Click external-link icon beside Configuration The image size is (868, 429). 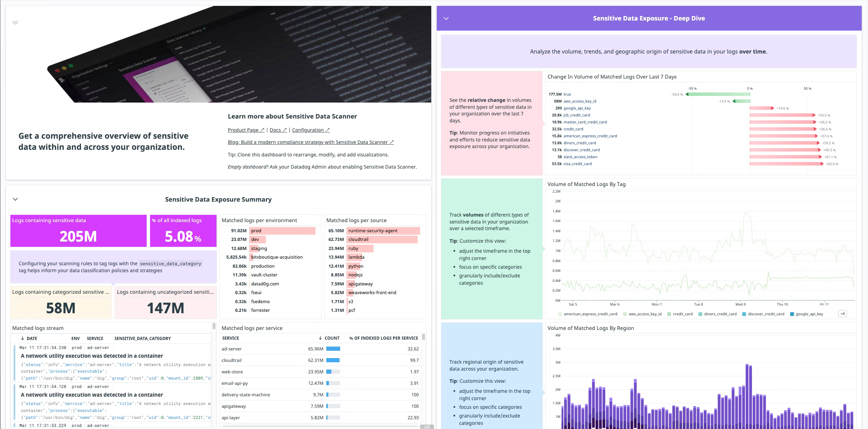point(327,130)
